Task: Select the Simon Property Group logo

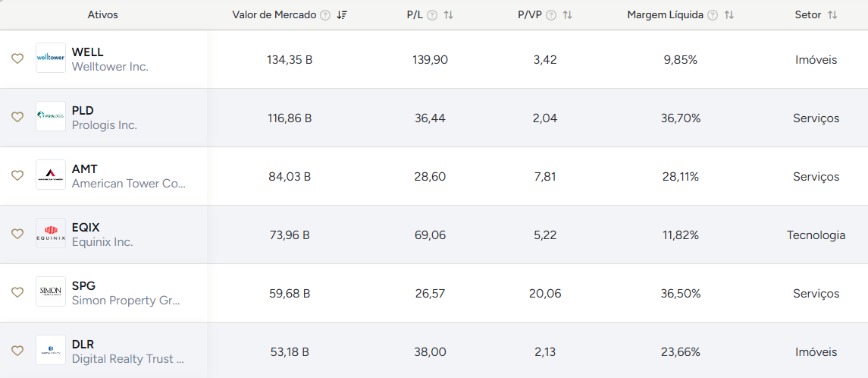Action: pos(51,292)
